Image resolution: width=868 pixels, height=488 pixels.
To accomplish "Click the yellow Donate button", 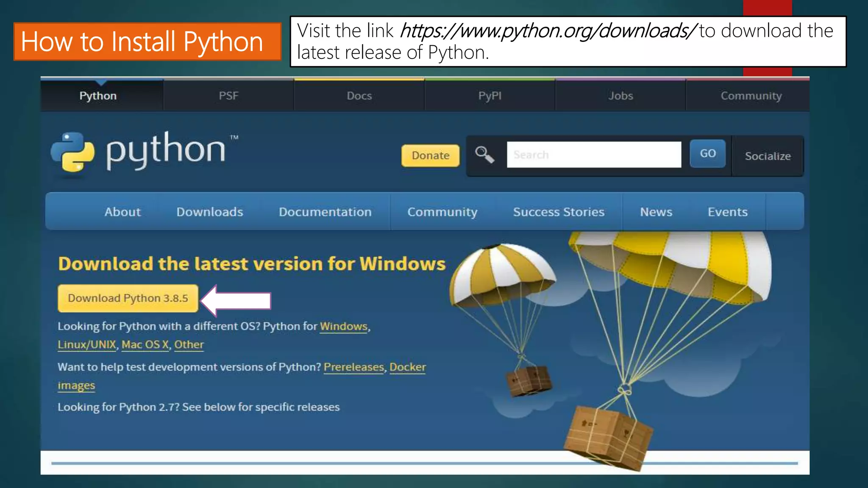I will (430, 155).
